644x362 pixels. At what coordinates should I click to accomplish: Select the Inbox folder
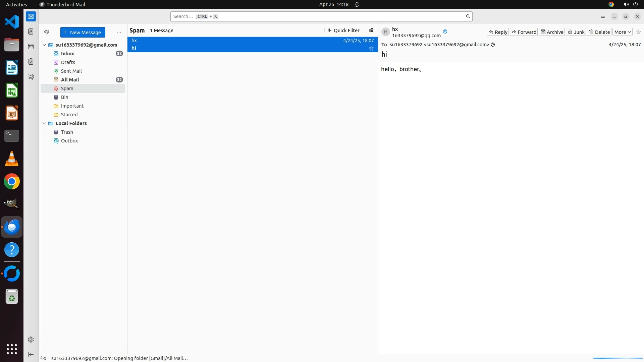pyautogui.click(x=67, y=54)
